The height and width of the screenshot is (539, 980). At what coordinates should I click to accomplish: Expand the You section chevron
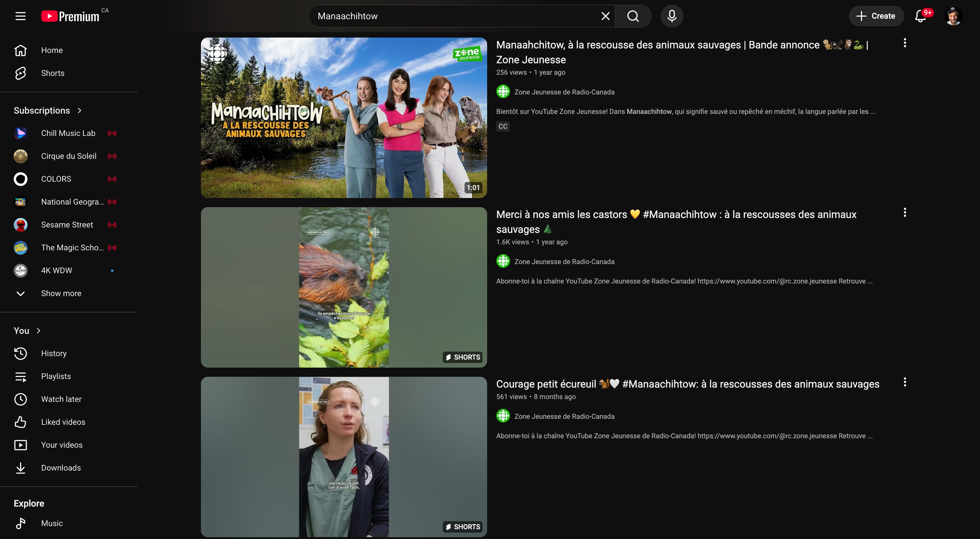click(x=38, y=331)
